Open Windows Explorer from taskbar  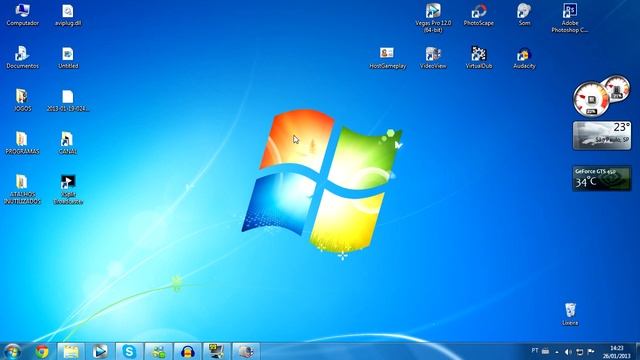(71, 351)
